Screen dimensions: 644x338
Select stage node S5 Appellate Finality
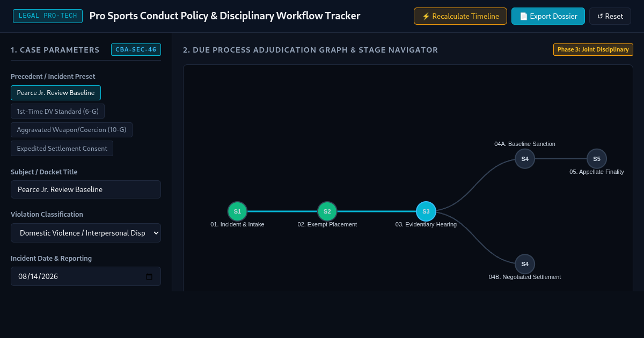597,159
